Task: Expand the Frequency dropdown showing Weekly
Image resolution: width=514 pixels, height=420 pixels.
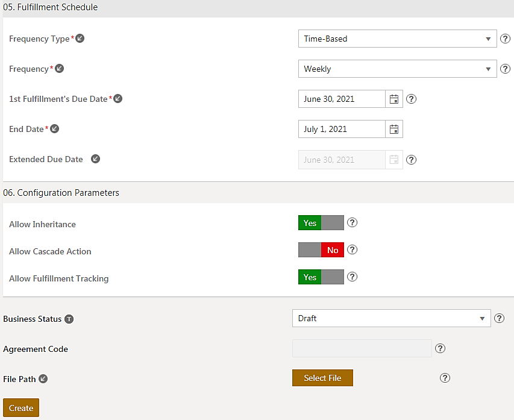Action: point(397,69)
